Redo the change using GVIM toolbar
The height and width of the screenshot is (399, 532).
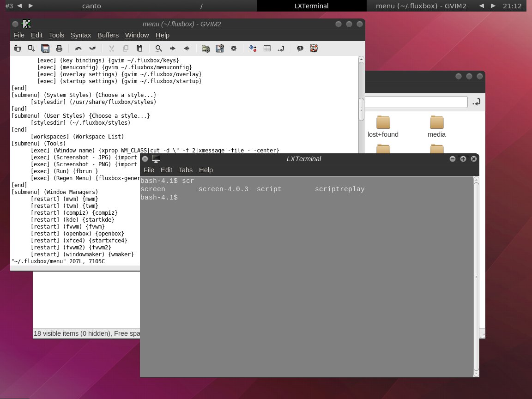pos(92,48)
